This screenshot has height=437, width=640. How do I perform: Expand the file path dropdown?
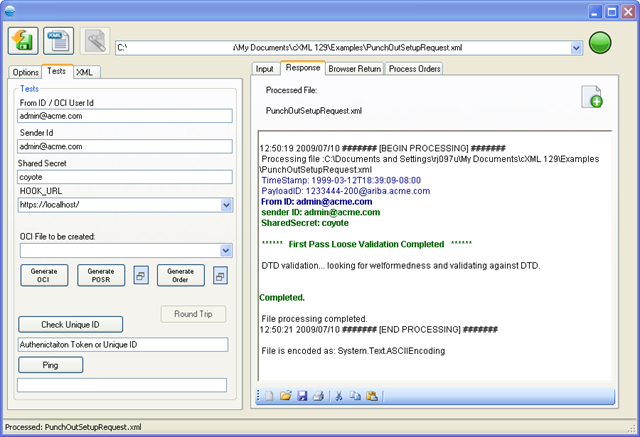coord(576,48)
